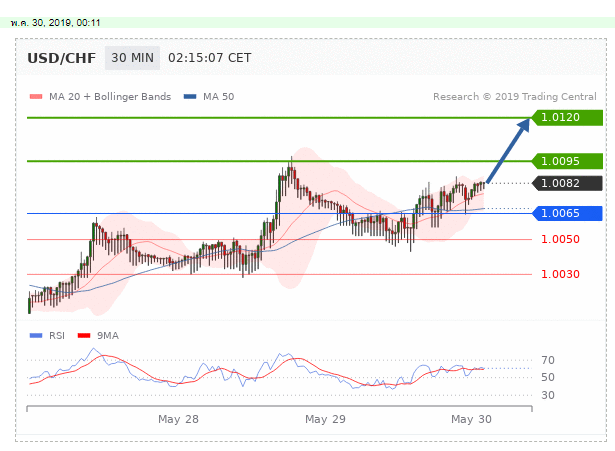615x451 pixels.
Task: Click the 1.0120 green resistance tag
Action: [x=567, y=118]
